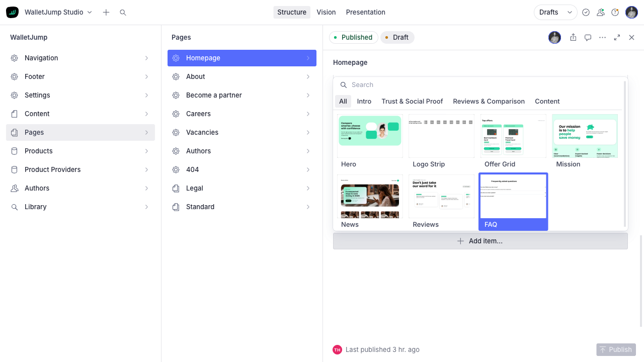644x362 pixels.
Task: Open the comments icon
Action: click(588, 37)
